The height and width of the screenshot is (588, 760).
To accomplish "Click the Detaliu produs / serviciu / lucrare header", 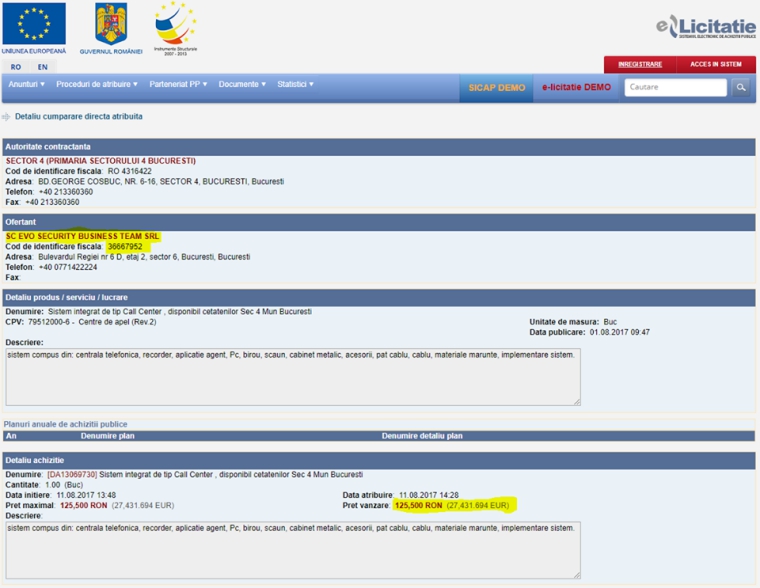I will coord(379,298).
